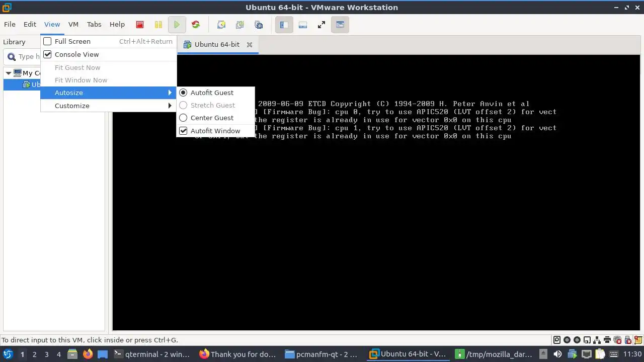Click the Restart Guest red-green arrows icon
The image size is (644, 362).
pyautogui.click(x=196, y=25)
